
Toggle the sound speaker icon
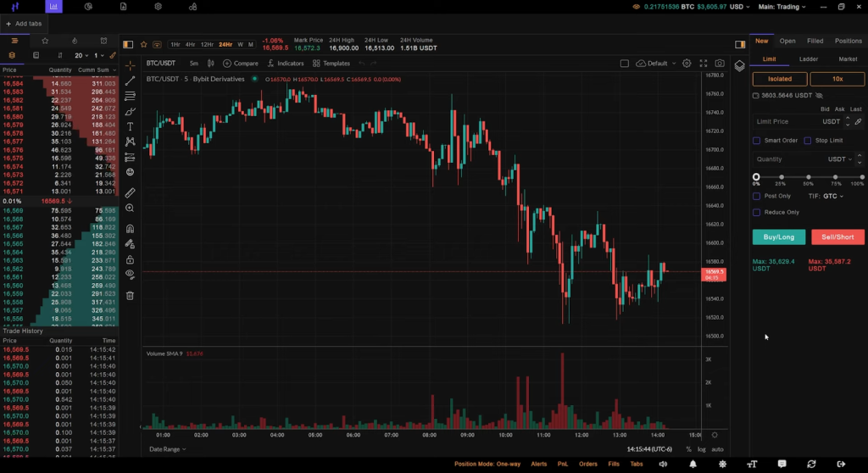tap(663, 465)
